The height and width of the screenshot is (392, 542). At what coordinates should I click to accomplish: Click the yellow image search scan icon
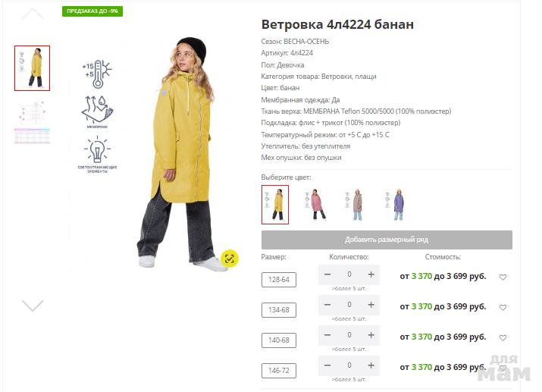(230, 259)
